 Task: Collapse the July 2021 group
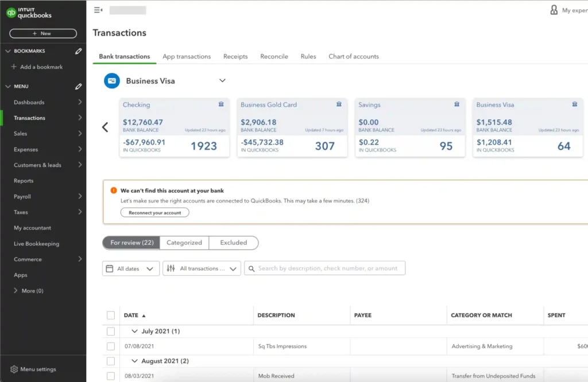click(134, 331)
